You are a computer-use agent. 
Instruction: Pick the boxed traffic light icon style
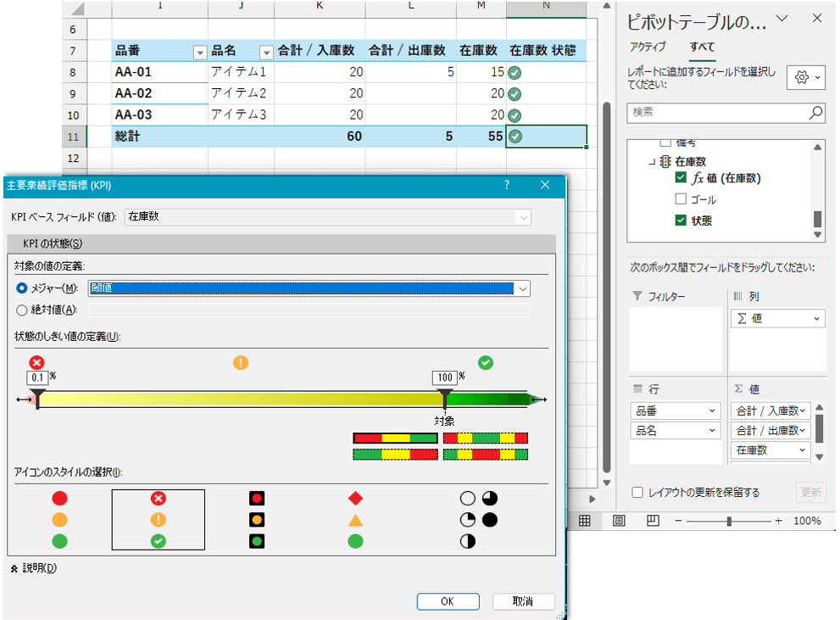pos(257,520)
